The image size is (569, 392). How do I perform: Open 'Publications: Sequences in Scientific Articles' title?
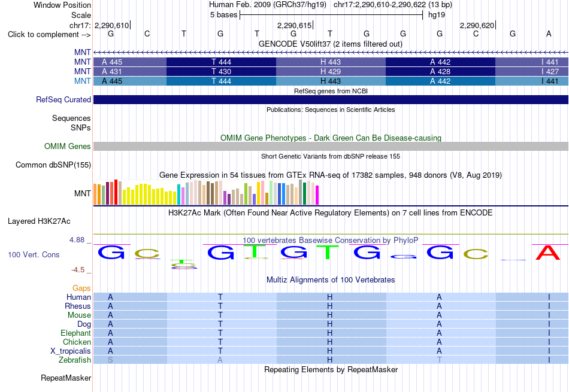pos(331,110)
